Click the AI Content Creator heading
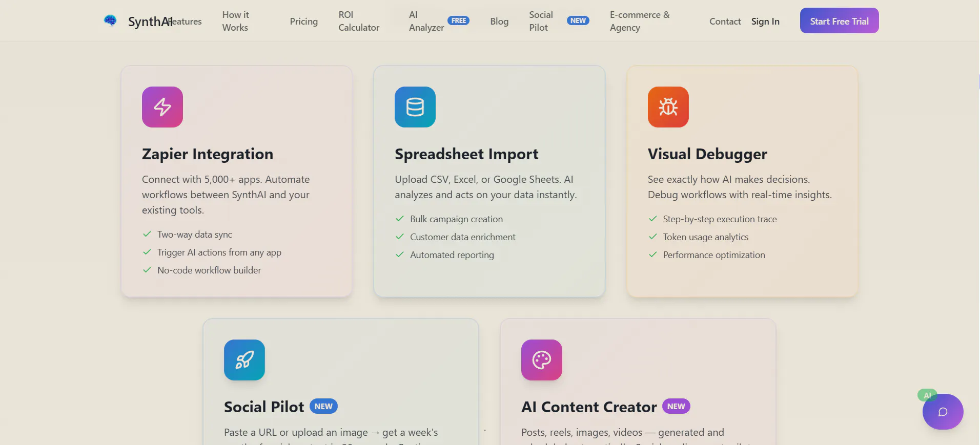Viewport: 980px width, 445px height. point(589,407)
